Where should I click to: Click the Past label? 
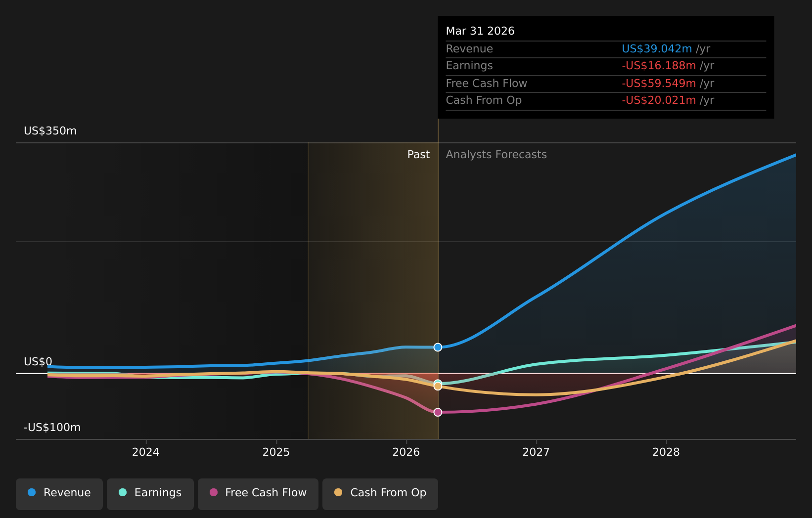coord(418,155)
